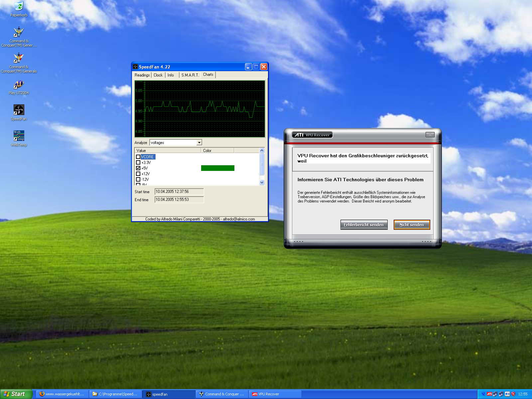Image resolution: width=532 pixels, height=399 pixels.
Task: Click the End time field
Action: 179,199
